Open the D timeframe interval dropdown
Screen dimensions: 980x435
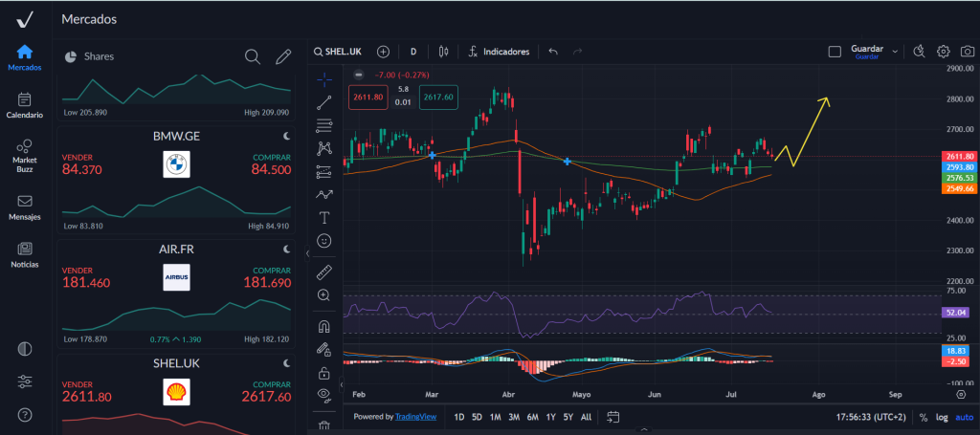click(x=413, y=52)
